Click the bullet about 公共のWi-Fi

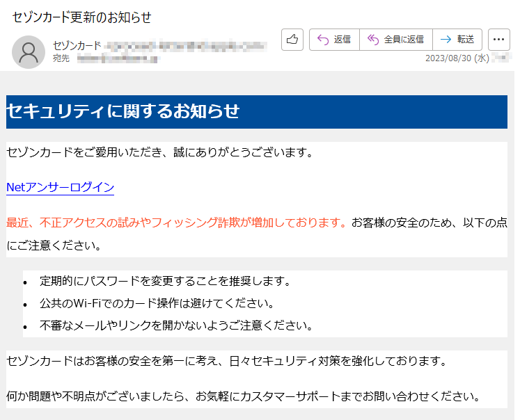tap(157, 303)
